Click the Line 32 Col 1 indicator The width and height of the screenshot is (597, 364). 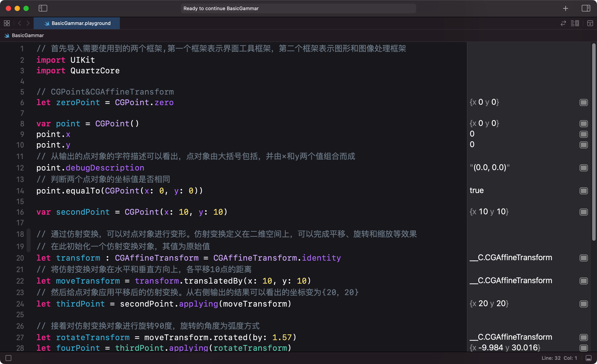[x=559, y=358]
